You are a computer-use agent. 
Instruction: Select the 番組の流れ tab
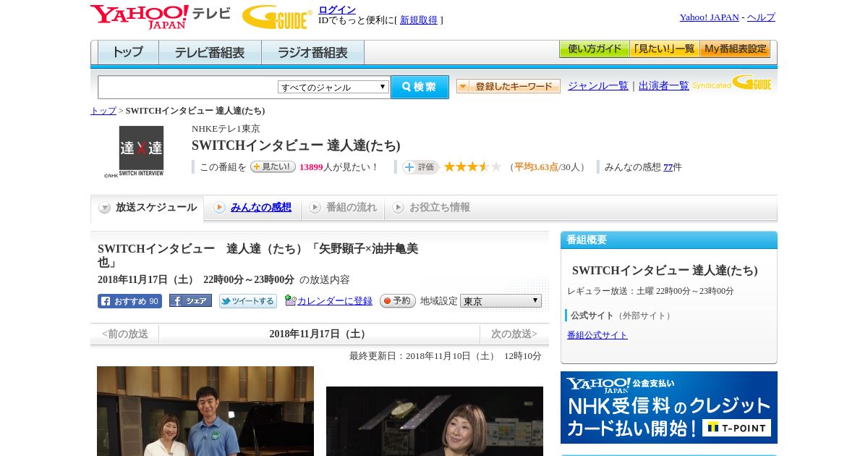coord(343,208)
